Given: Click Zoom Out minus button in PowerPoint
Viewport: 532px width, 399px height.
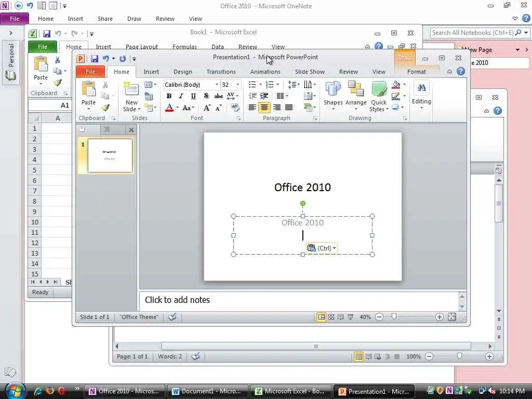Looking at the screenshot, I should [379, 317].
